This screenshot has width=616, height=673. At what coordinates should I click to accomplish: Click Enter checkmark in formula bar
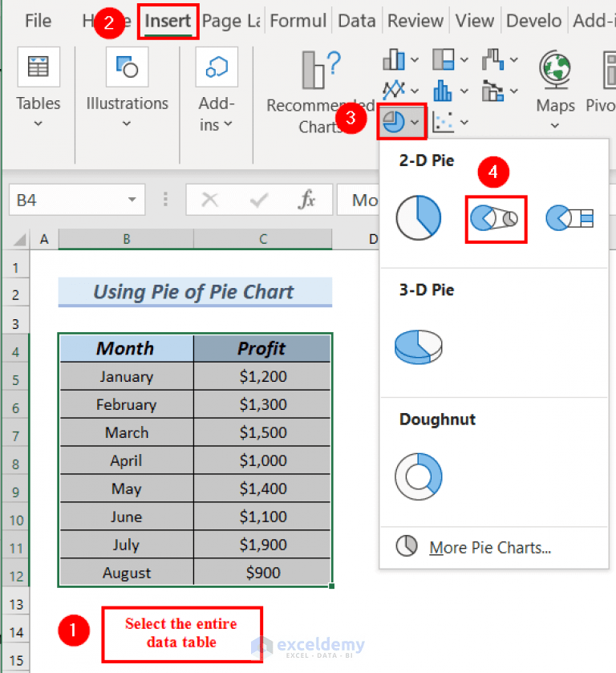(x=259, y=200)
